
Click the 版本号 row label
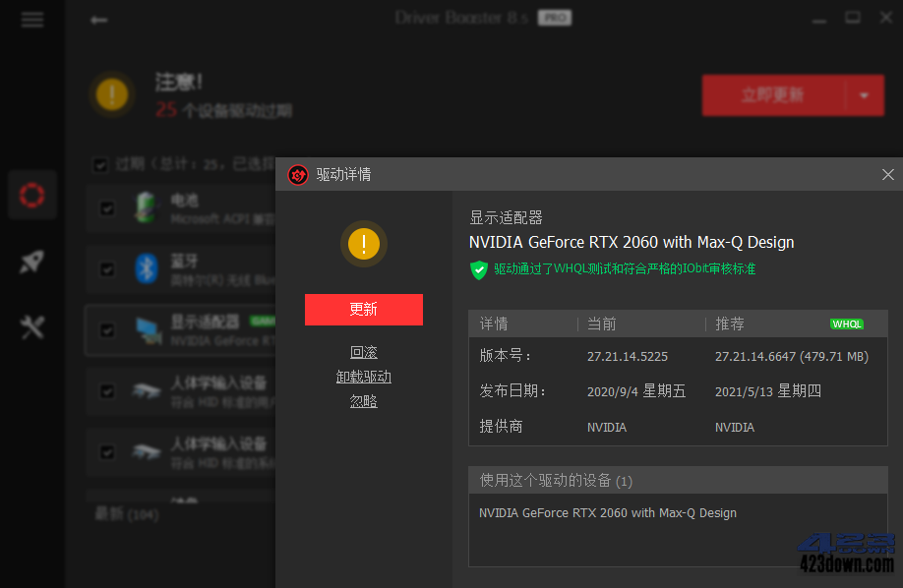tap(505, 356)
